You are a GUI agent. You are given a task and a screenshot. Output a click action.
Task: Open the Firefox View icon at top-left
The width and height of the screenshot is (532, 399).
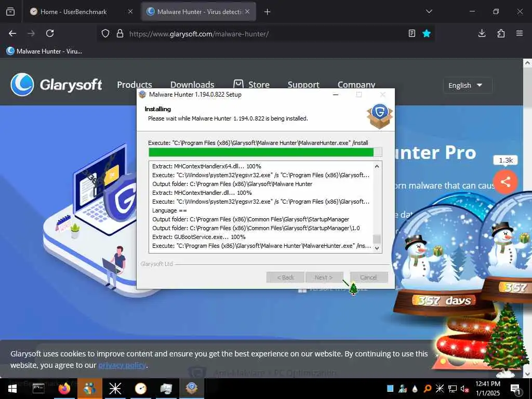[10, 11]
